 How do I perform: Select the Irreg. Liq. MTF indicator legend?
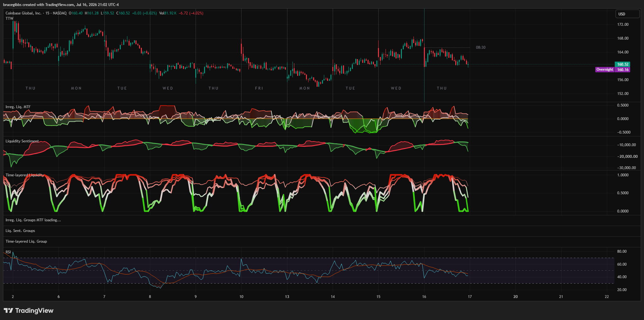click(18, 107)
